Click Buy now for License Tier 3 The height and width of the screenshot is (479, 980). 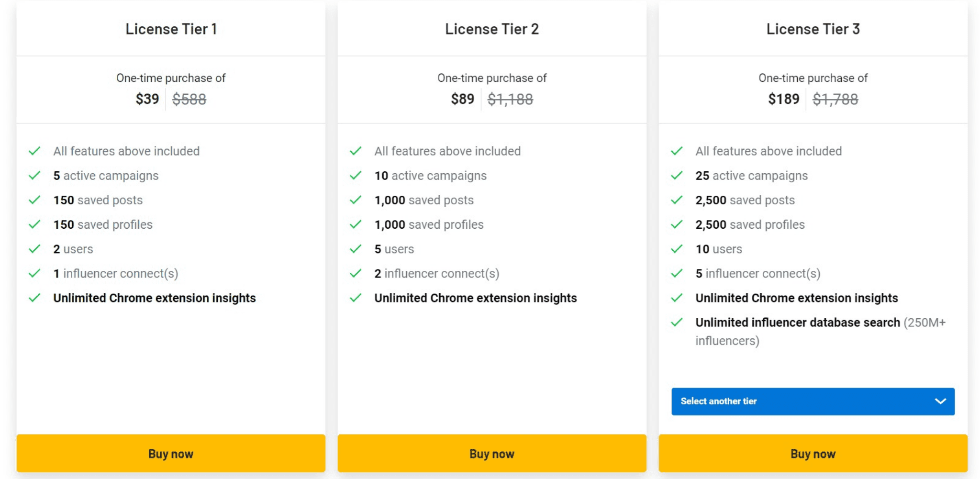tap(813, 453)
